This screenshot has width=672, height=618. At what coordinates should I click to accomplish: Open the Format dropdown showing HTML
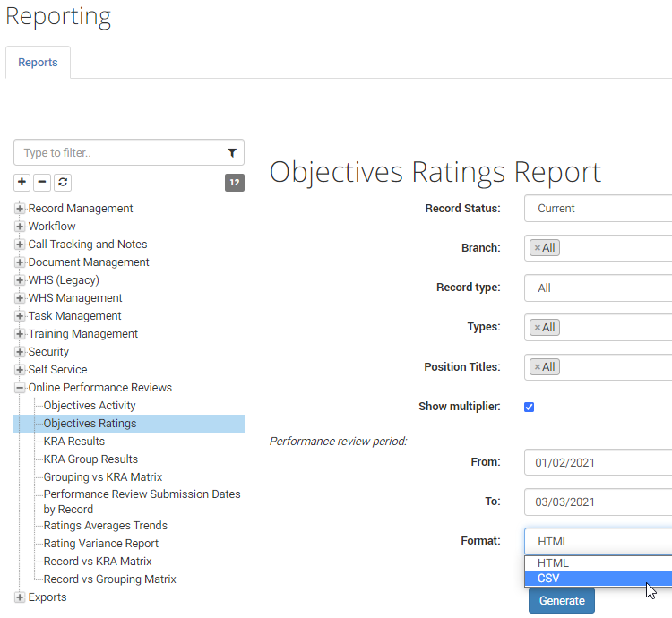click(x=598, y=541)
